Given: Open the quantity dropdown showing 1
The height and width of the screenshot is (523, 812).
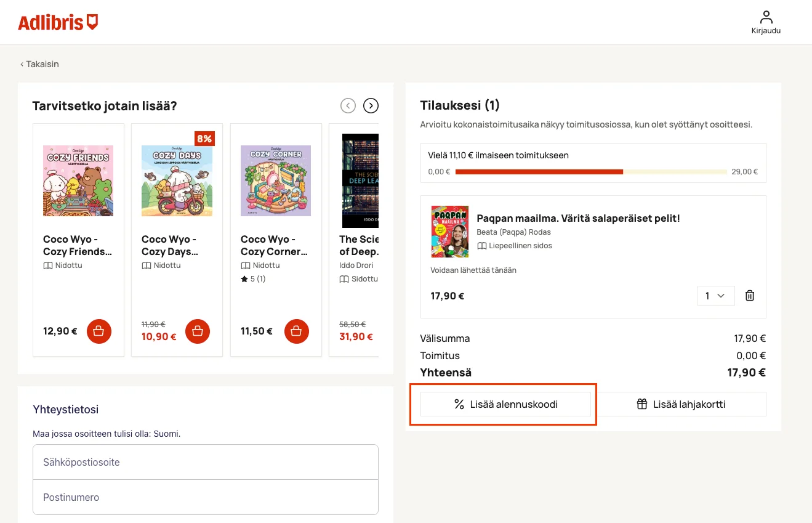Looking at the screenshot, I should point(715,296).
